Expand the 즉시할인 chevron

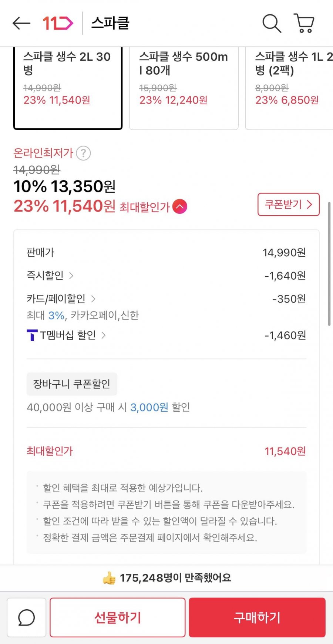tap(71, 276)
